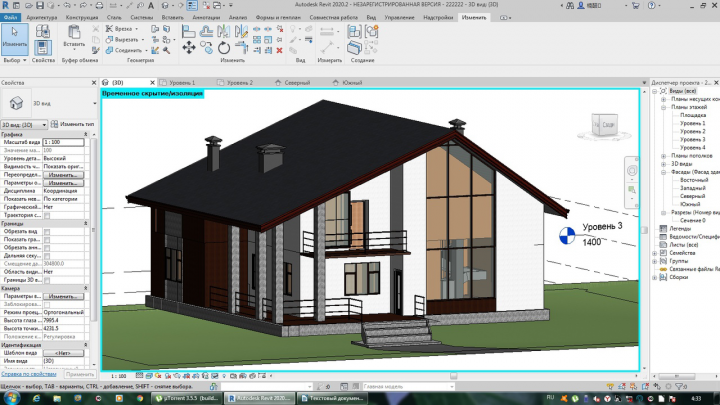The width and height of the screenshot is (720, 405).
Task: Click Изменить button for Переопредел... row
Action: 63,175
